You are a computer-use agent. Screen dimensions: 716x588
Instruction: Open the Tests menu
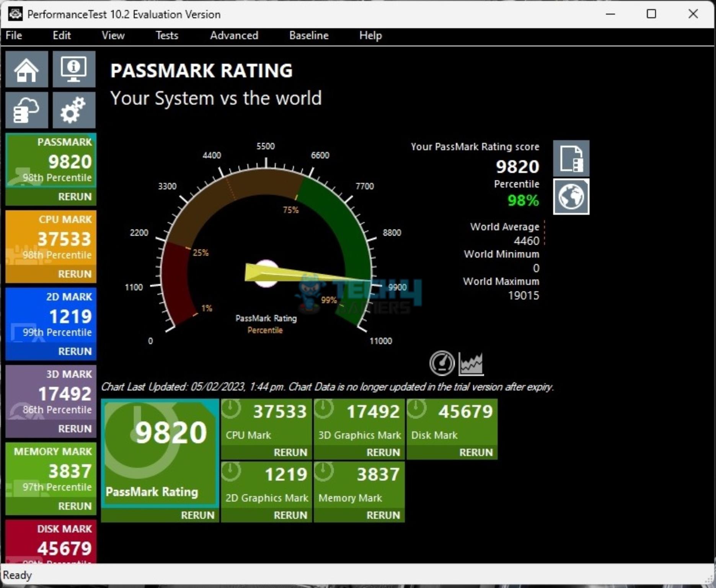pyautogui.click(x=167, y=36)
